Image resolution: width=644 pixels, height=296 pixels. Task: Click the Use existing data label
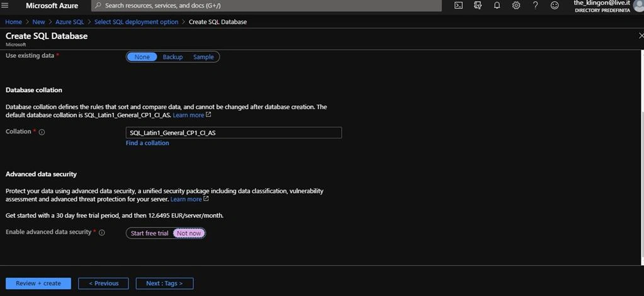click(x=30, y=55)
